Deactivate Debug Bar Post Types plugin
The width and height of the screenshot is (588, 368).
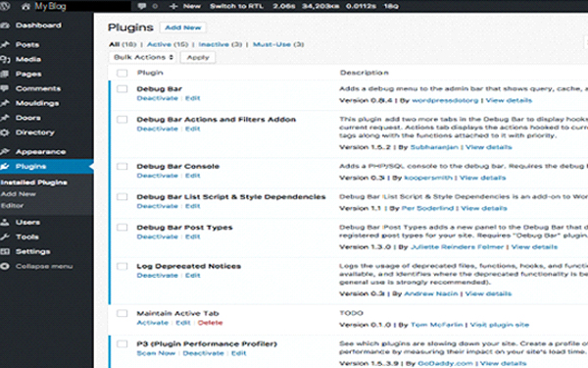click(x=157, y=237)
